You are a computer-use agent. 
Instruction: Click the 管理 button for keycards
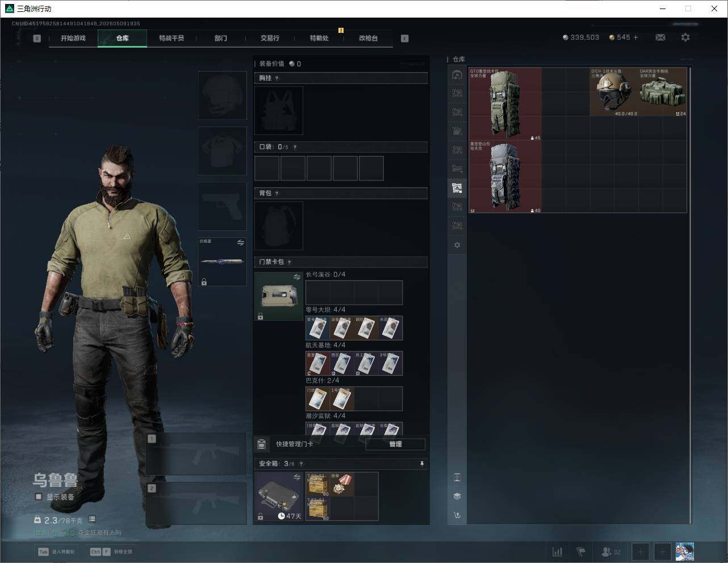(x=395, y=444)
